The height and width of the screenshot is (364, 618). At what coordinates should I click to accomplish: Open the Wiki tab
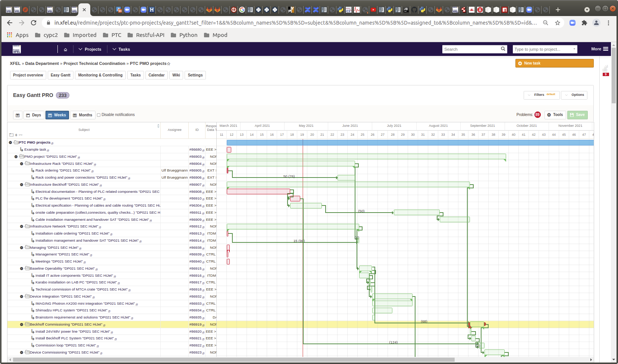tap(176, 75)
